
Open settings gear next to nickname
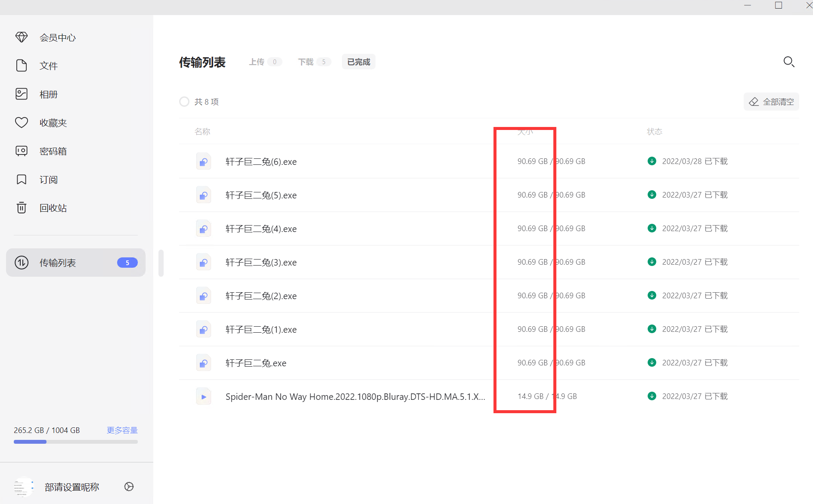(x=129, y=487)
